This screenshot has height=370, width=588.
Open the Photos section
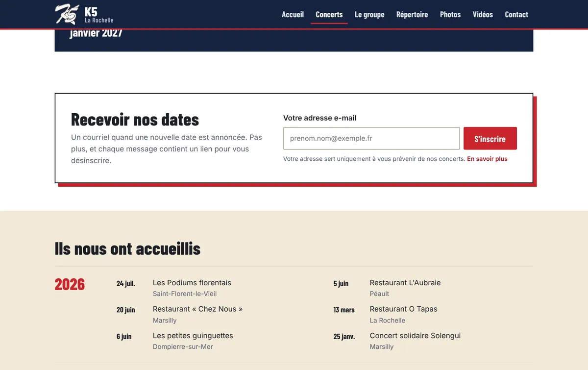click(450, 14)
